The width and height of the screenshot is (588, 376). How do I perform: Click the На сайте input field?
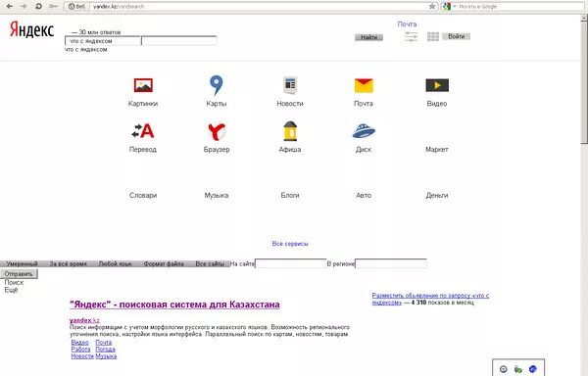(291, 263)
